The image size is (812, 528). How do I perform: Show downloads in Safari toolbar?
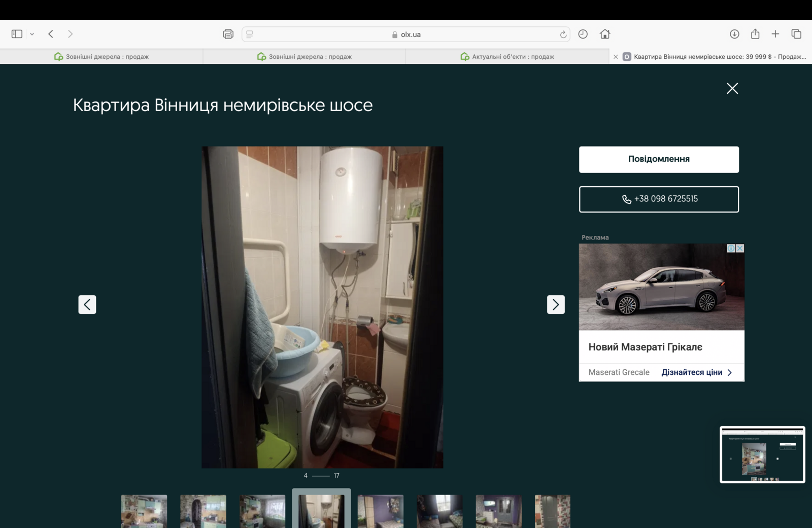(734, 34)
